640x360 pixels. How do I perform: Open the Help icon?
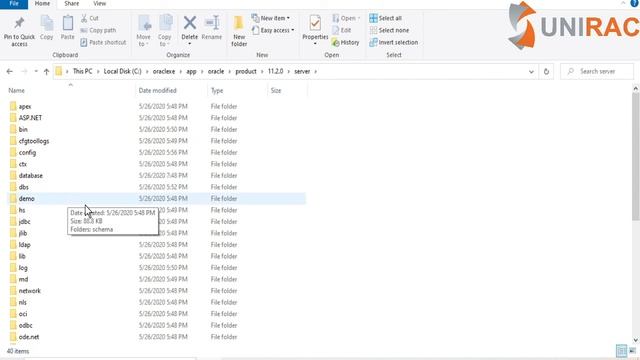(x=634, y=4)
